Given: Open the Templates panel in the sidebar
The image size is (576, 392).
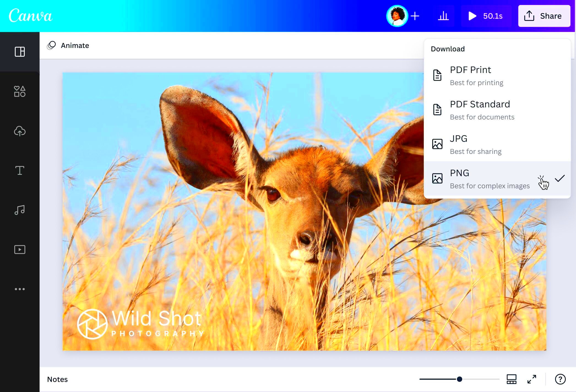Looking at the screenshot, I should coord(20,52).
